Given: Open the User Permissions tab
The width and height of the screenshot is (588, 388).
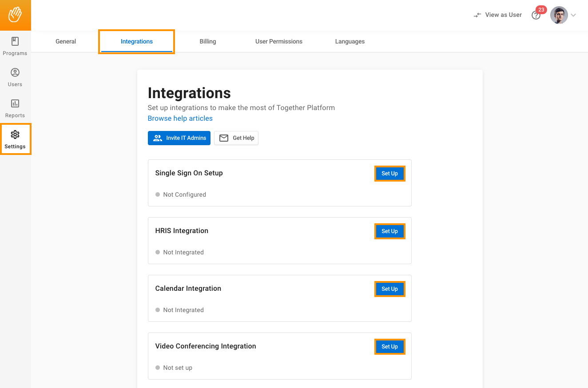Looking at the screenshot, I should (x=278, y=41).
